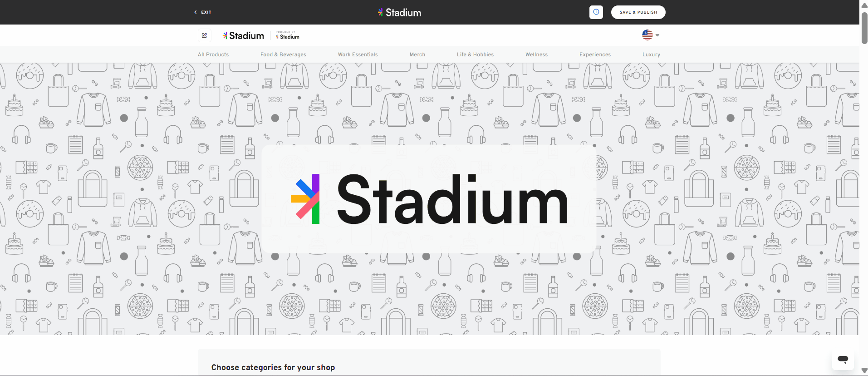
Task: Click the large Stadium logo on the banner
Action: point(429,199)
